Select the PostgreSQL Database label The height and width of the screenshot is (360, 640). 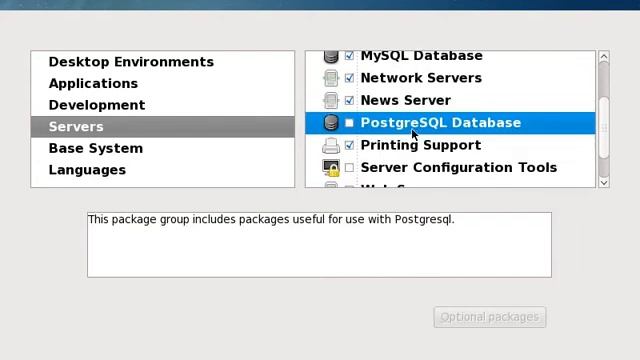441,123
